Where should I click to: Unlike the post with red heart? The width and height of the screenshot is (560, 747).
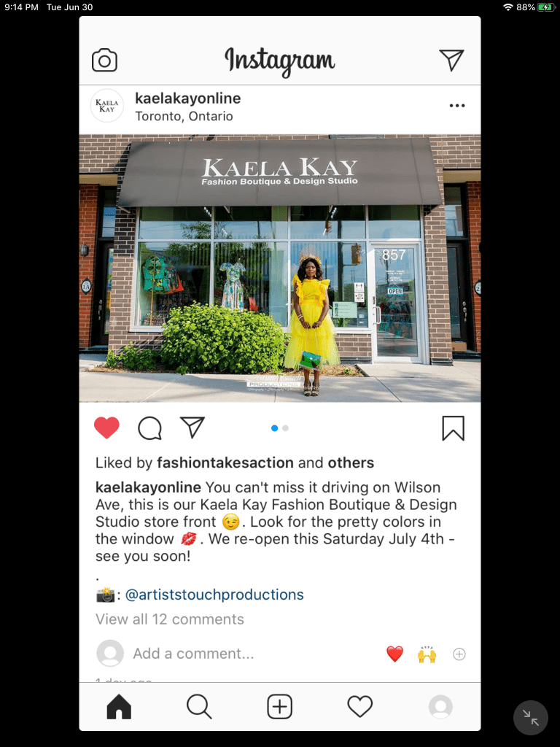tap(106, 427)
